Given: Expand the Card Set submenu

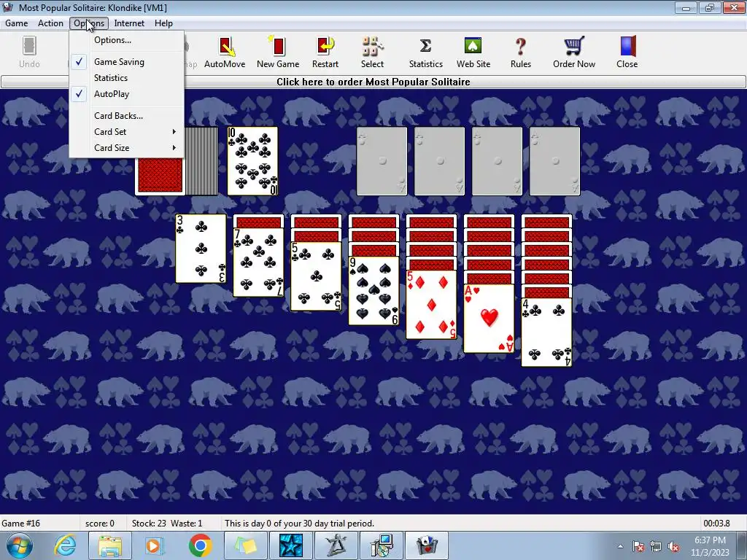Looking at the screenshot, I should click(x=127, y=132).
